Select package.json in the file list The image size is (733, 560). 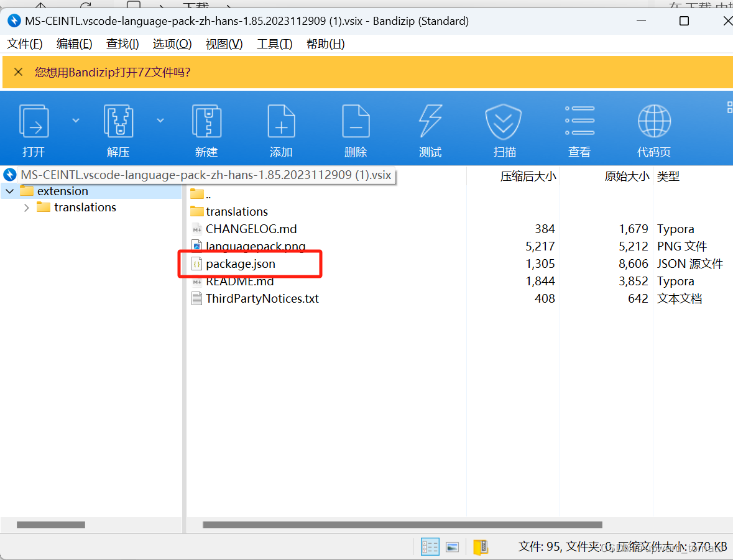[240, 264]
